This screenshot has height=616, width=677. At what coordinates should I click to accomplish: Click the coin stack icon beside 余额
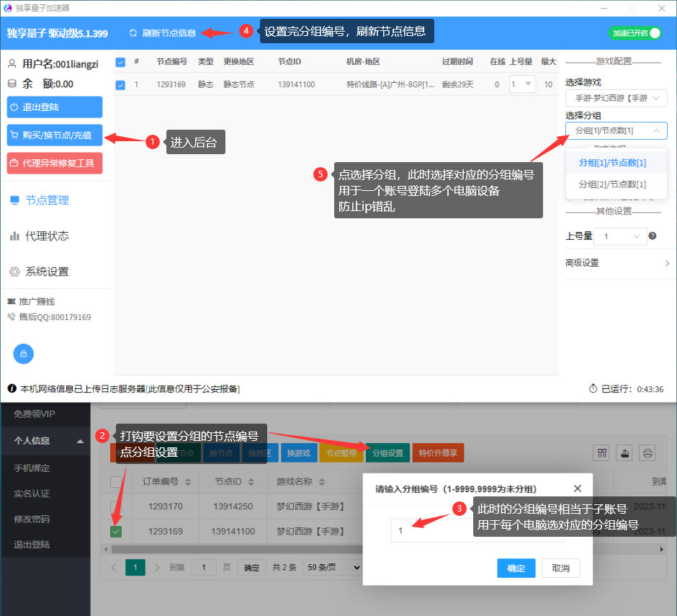(x=12, y=84)
